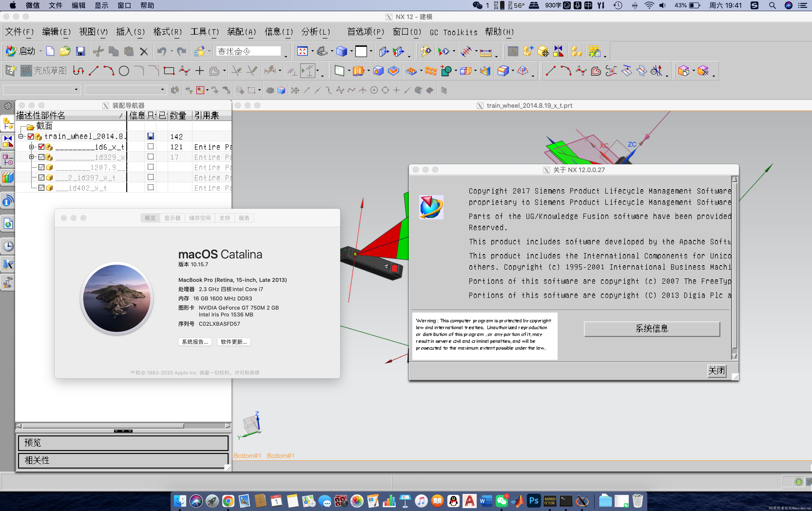
Task: Open the render style dropdown arrow
Action: point(351,52)
